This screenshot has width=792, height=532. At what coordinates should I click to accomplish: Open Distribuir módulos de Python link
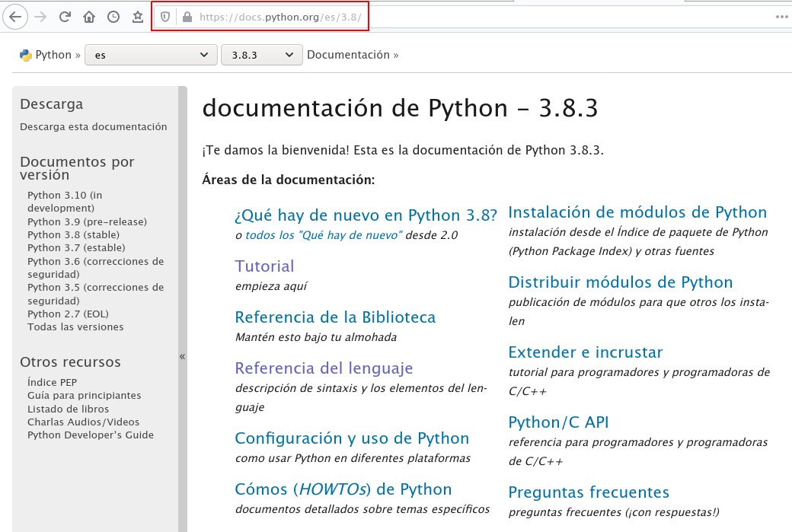point(620,282)
